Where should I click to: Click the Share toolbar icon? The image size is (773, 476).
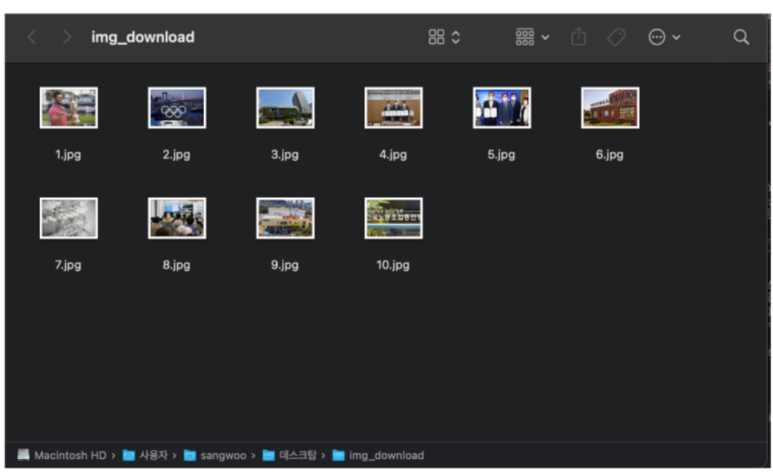point(578,36)
